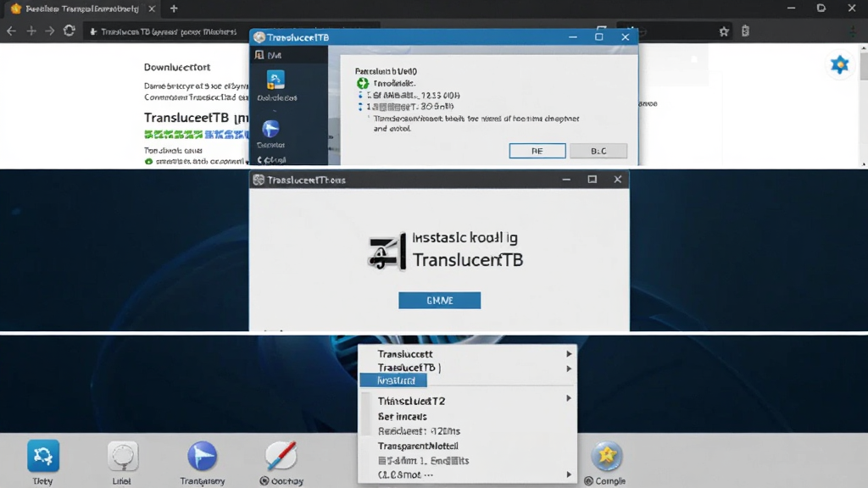Click the RE button in the dialog
868x488 pixels.
(537, 151)
